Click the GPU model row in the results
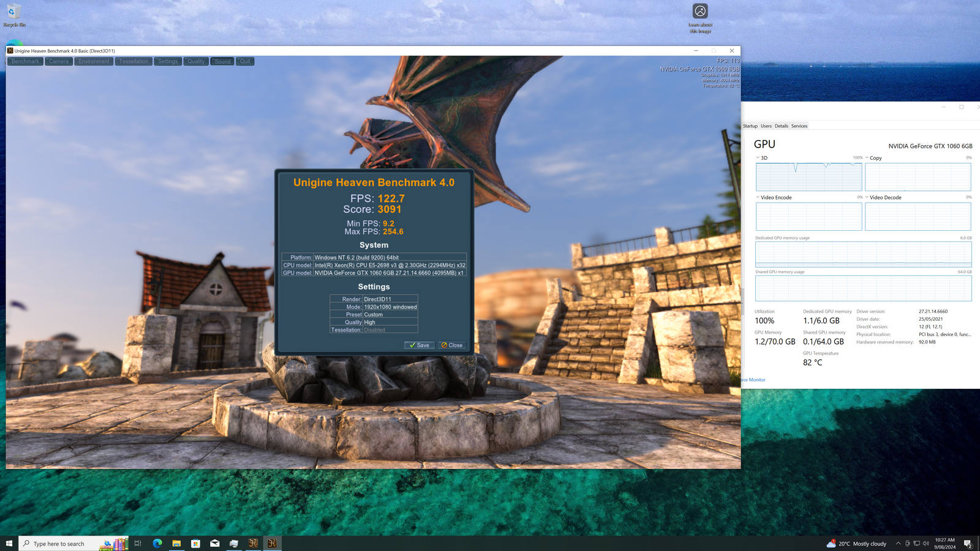This screenshot has width=980, height=551. 374,273
